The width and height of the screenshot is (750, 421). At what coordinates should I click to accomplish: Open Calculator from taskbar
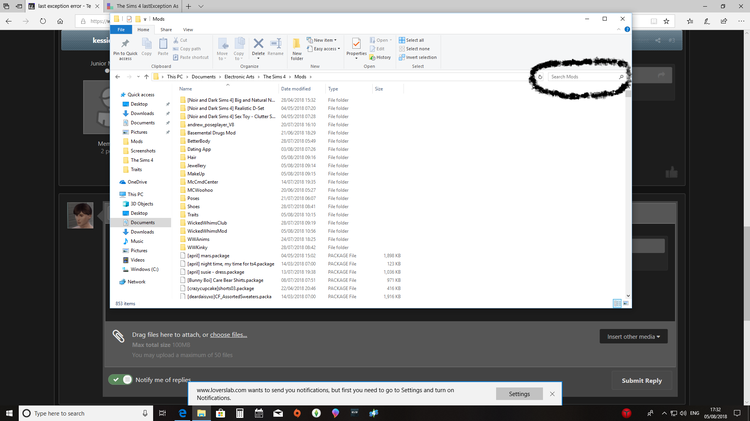240,413
